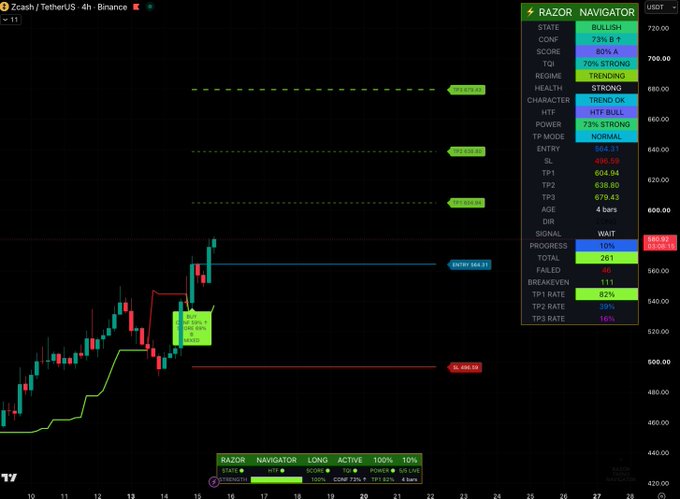Click the TP2 RATE 39% value
This screenshot has height=499, width=680.
pyautogui.click(x=606, y=307)
